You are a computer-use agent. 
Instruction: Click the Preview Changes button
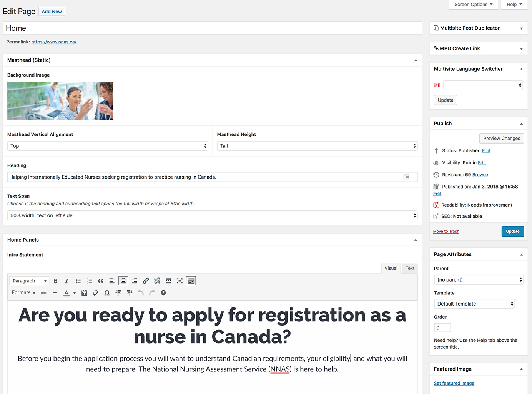point(501,138)
